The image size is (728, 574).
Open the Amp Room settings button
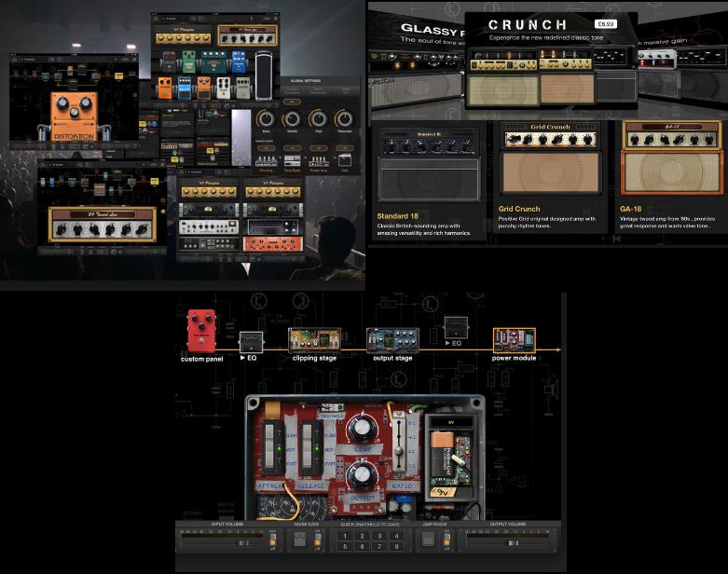[x=428, y=540]
